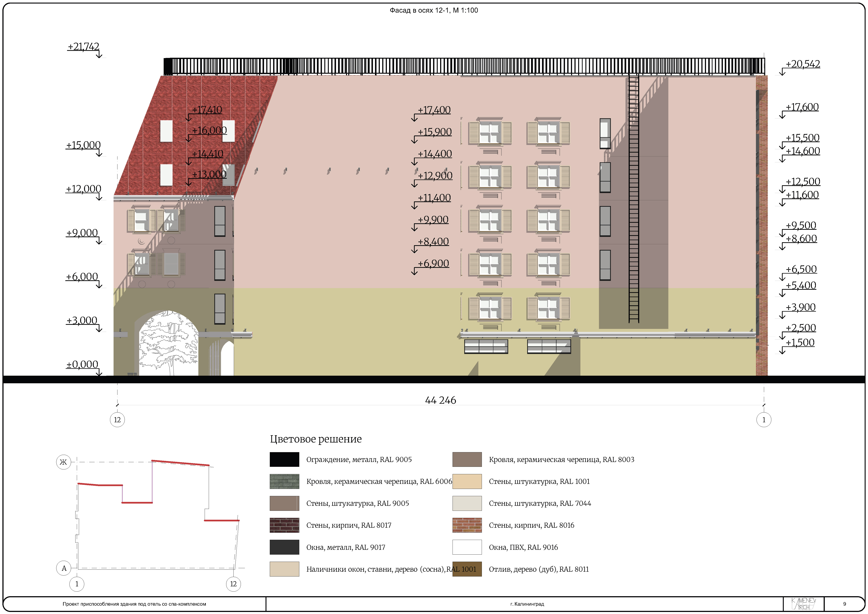Click the tree silhouette inside the archway

(x=169, y=343)
